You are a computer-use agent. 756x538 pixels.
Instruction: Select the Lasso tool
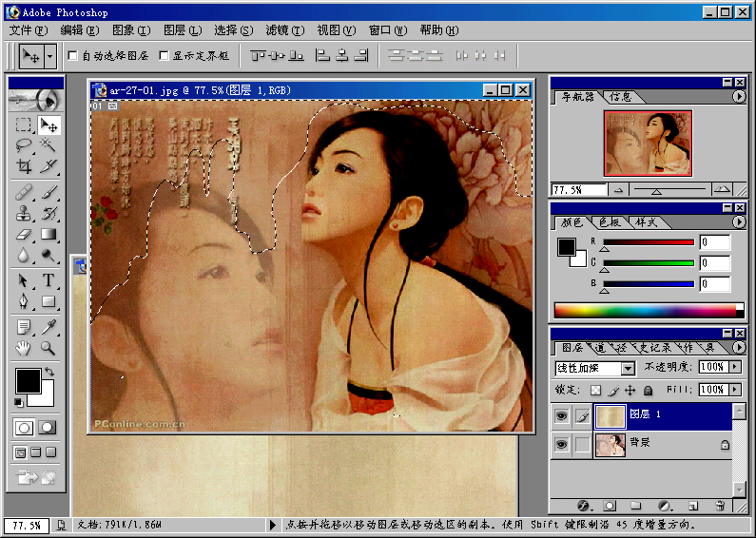point(23,145)
